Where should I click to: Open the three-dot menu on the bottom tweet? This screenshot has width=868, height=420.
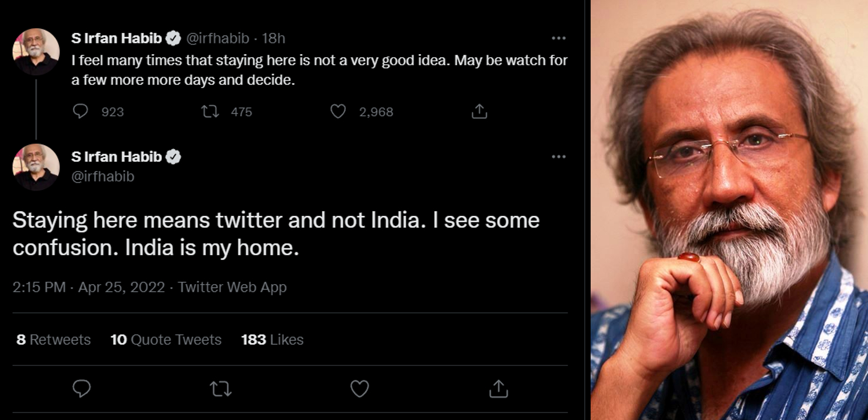coord(558,156)
